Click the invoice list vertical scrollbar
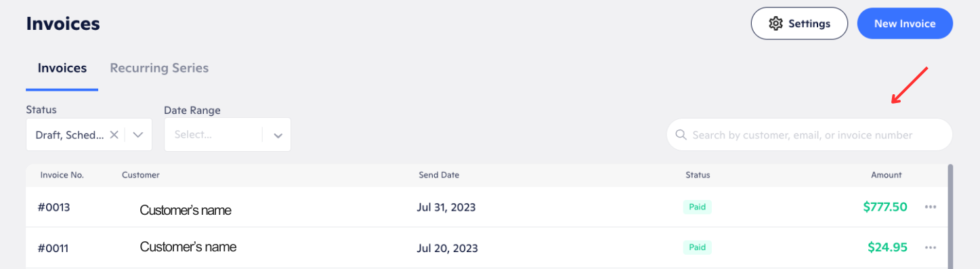 [x=950, y=216]
